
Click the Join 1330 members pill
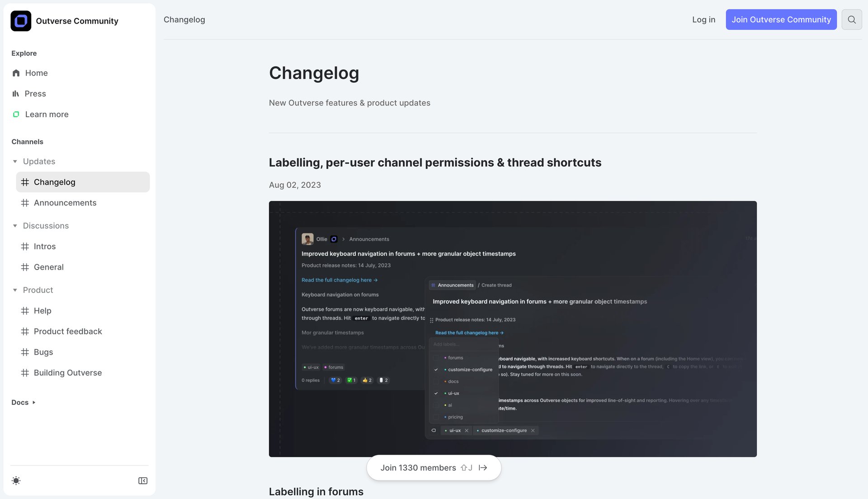point(433,467)
